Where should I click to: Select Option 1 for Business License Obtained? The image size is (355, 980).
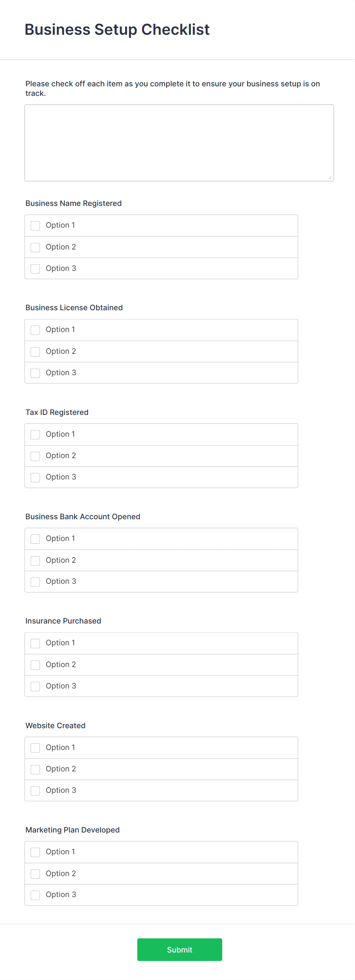coord(35,330)
